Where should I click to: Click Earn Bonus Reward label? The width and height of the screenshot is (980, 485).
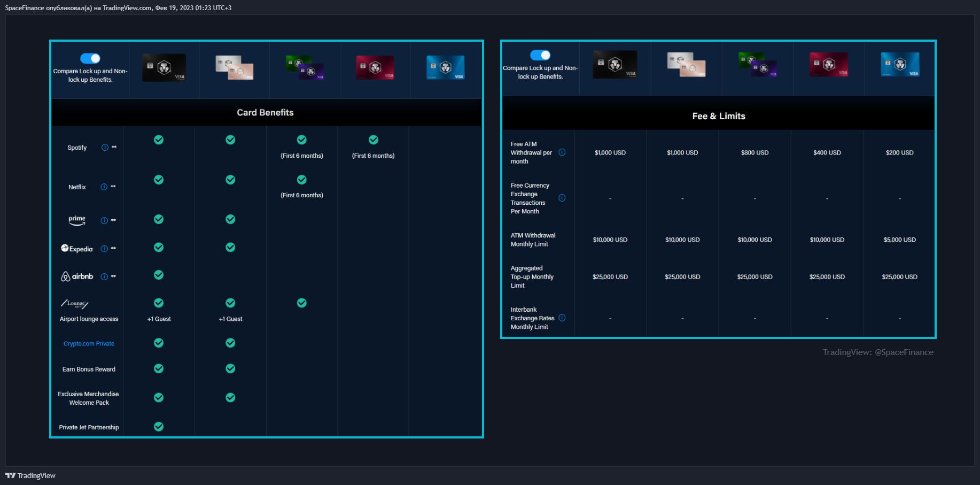tap(89, 369)
